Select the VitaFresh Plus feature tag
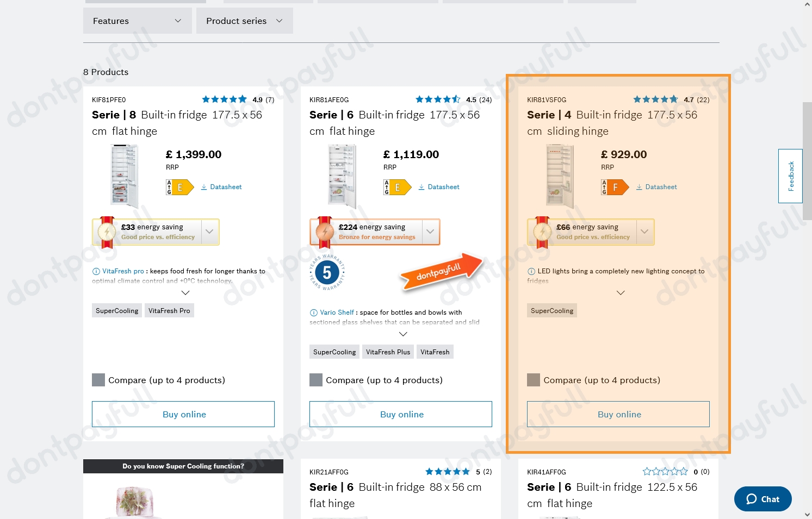The height and width of the screenshot is (519, 812). [x=388, y=352]
